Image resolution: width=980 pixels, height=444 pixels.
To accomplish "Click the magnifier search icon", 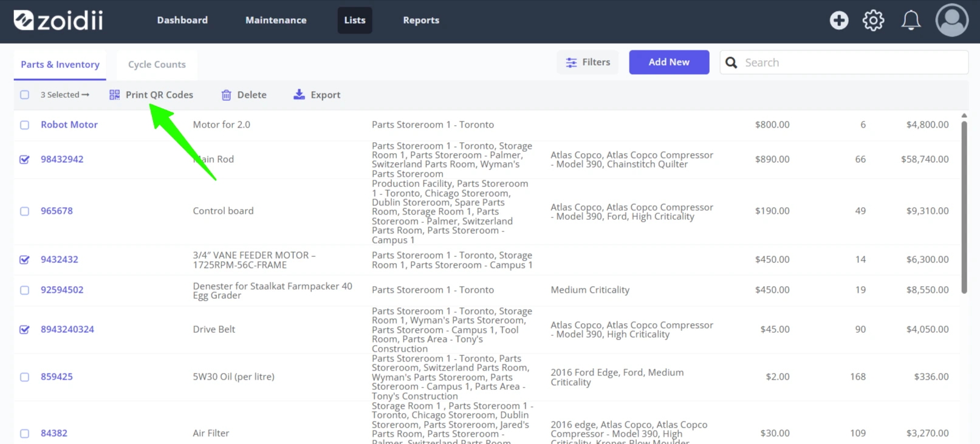I will [732, 63].
